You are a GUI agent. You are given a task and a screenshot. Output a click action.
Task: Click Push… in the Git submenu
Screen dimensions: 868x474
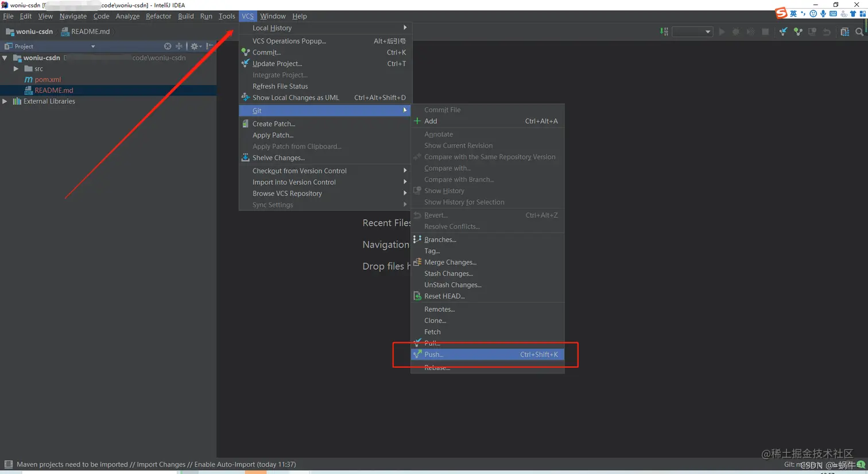(x=487, y=354)
